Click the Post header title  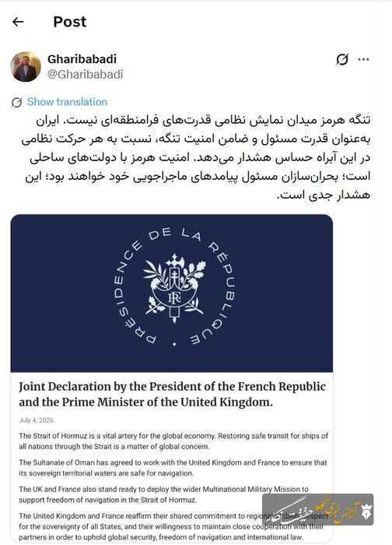point(69,22)
